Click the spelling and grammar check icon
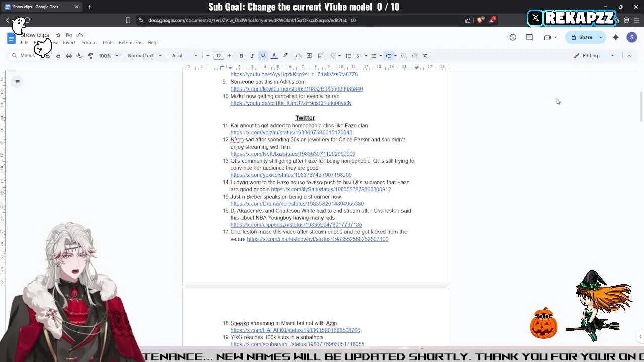This screenshot has height=362, width=644. (79, 56)
